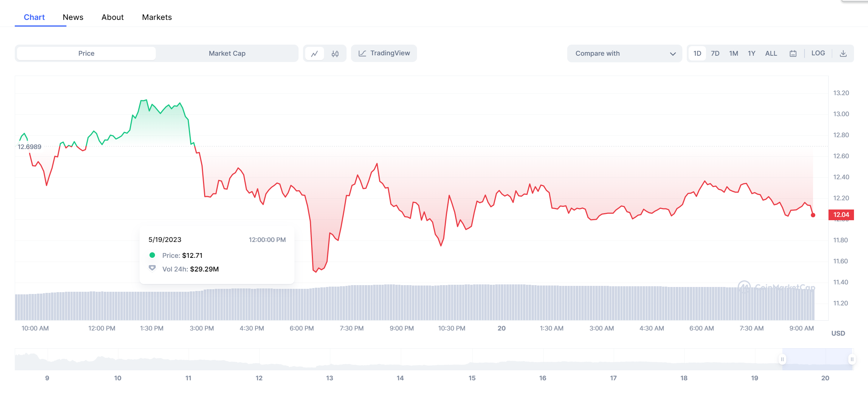Click the 12.80 price axis label
This screenshot has height=398, width=868.
click(841, 135)
